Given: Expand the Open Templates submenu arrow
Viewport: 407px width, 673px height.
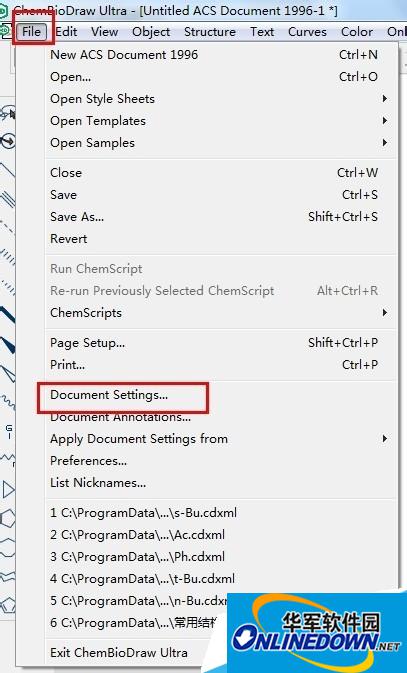Looking at the screenshot, I should 385,121.
